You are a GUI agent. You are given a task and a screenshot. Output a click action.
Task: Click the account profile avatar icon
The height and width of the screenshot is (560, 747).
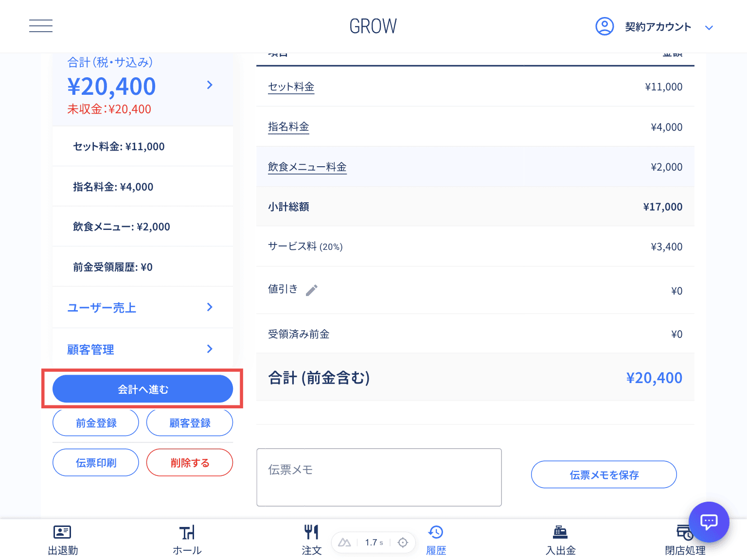pos(605,26)
